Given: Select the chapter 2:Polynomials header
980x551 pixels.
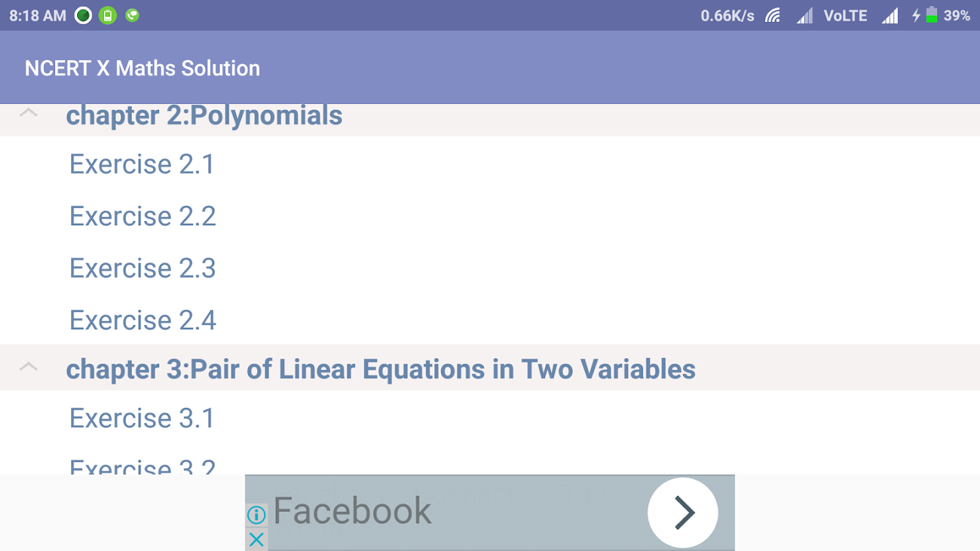Looking at the screenshot, I should tap(204, 116).
